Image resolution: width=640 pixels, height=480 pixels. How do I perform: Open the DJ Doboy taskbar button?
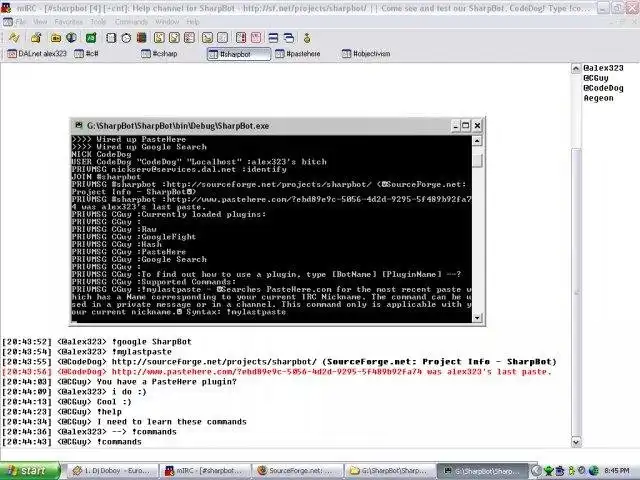(x=112, y=471)
